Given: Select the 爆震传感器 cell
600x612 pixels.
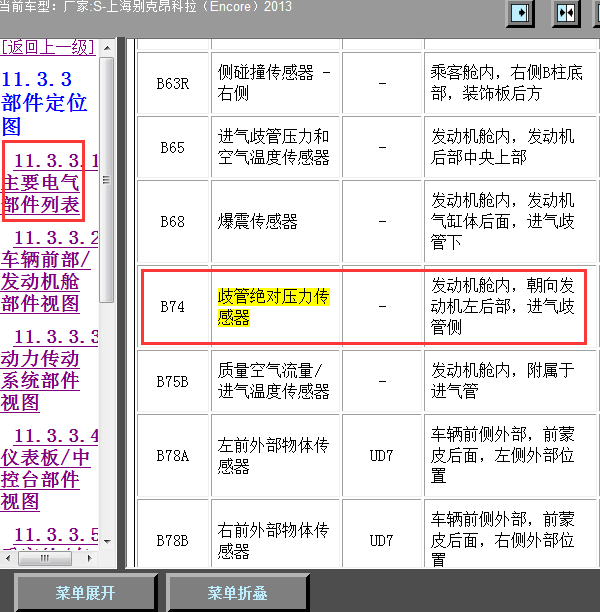Looking at the screenshot, I should (276, 221).
